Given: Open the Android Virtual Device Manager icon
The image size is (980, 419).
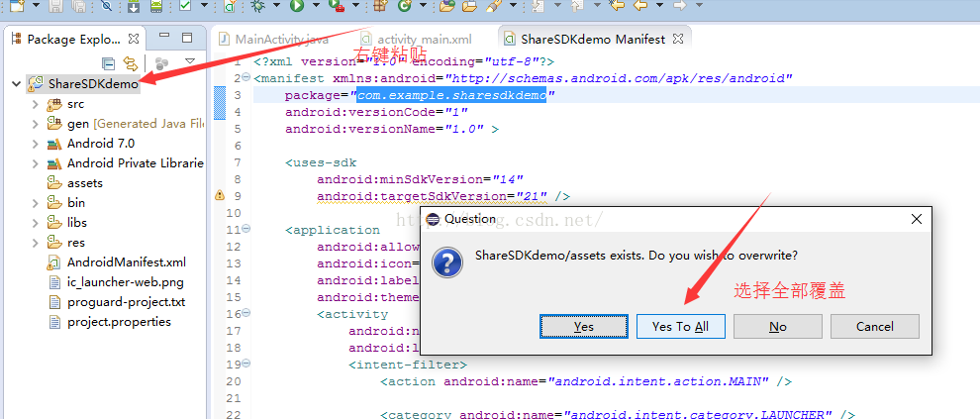Looking at the screenshot, I should coord(156,6).
